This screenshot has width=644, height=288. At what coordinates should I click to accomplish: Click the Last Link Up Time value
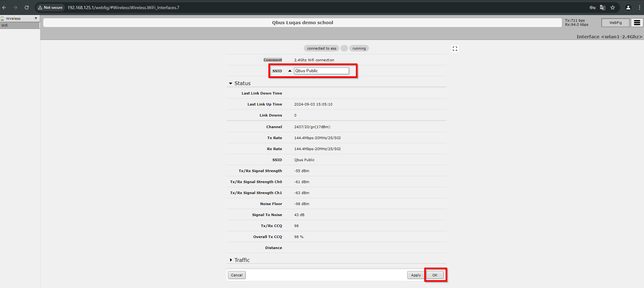click(313, 104)
